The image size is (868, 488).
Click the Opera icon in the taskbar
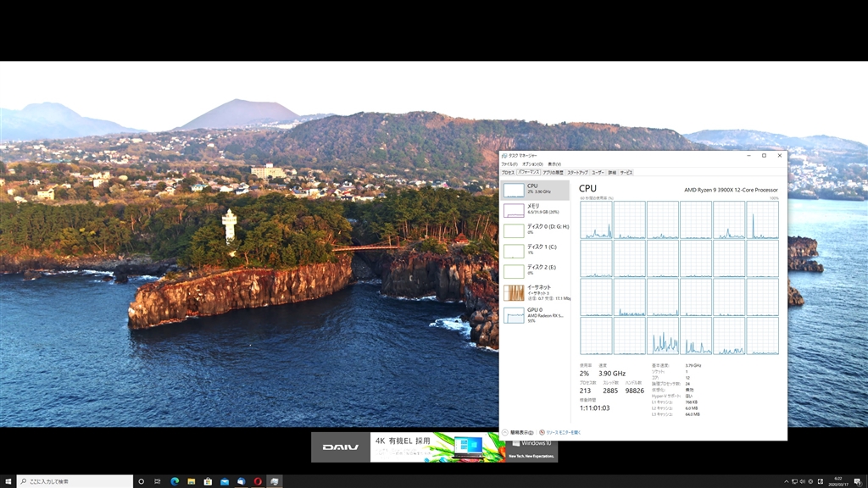click(x=258, y=481)
